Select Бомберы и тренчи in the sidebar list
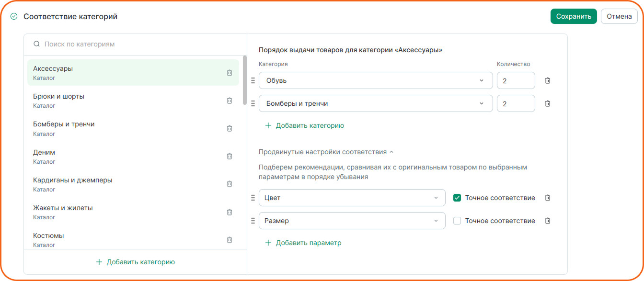Screen dimensions: 644x281 (x=133, y=128)
